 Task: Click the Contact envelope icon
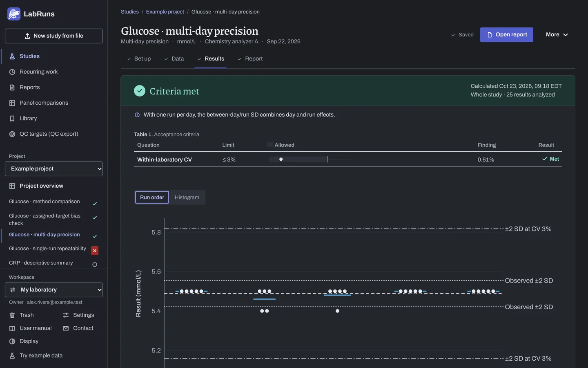coord(66,328)
